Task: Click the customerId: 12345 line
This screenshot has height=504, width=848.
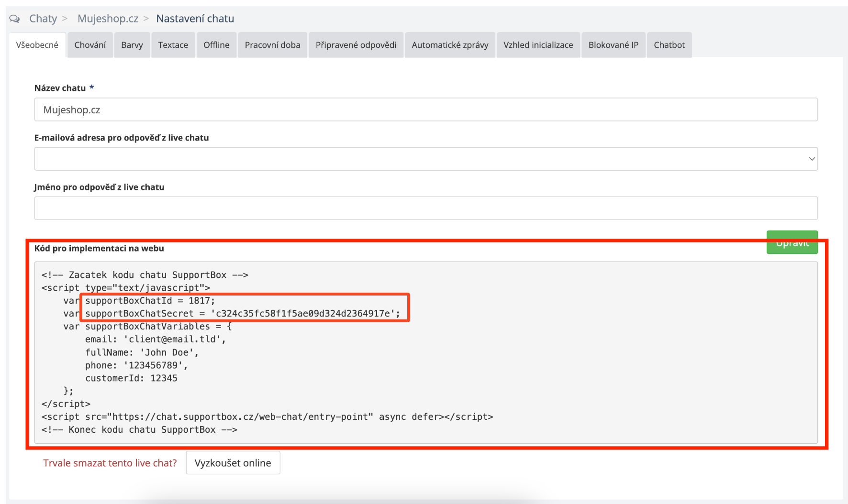Action: [x=131, y=378]
